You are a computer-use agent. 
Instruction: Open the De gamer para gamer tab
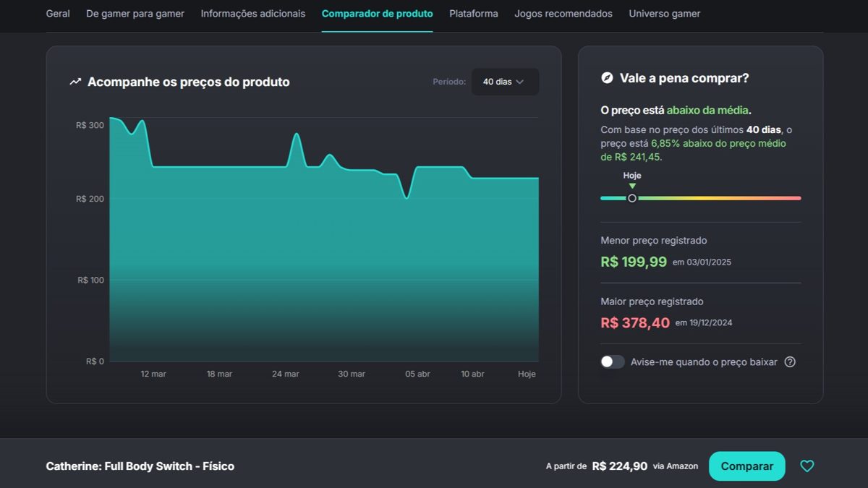point(135,14)
